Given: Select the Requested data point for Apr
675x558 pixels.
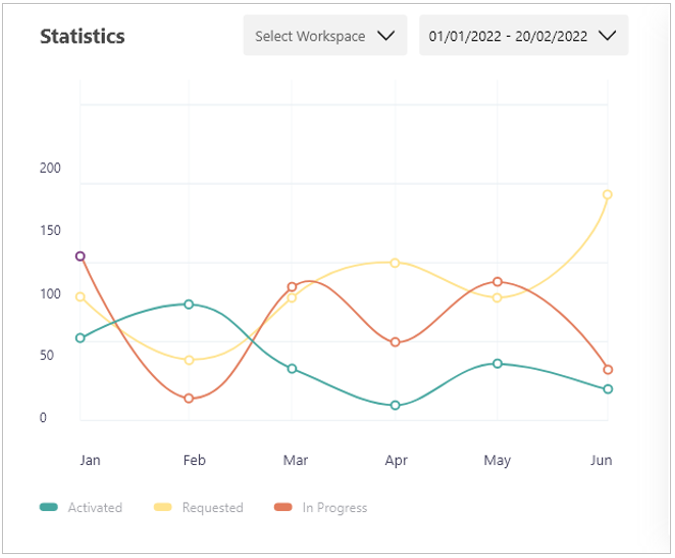Looking at the screenshot, I should pos(395,263).
